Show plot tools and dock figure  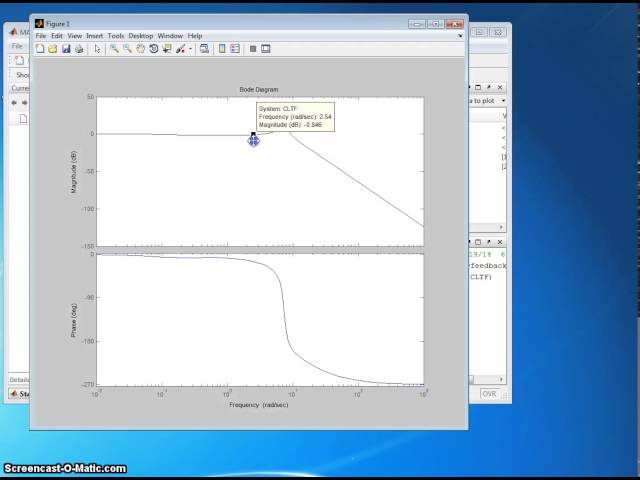pyautogui.click(x=266, y=49)
